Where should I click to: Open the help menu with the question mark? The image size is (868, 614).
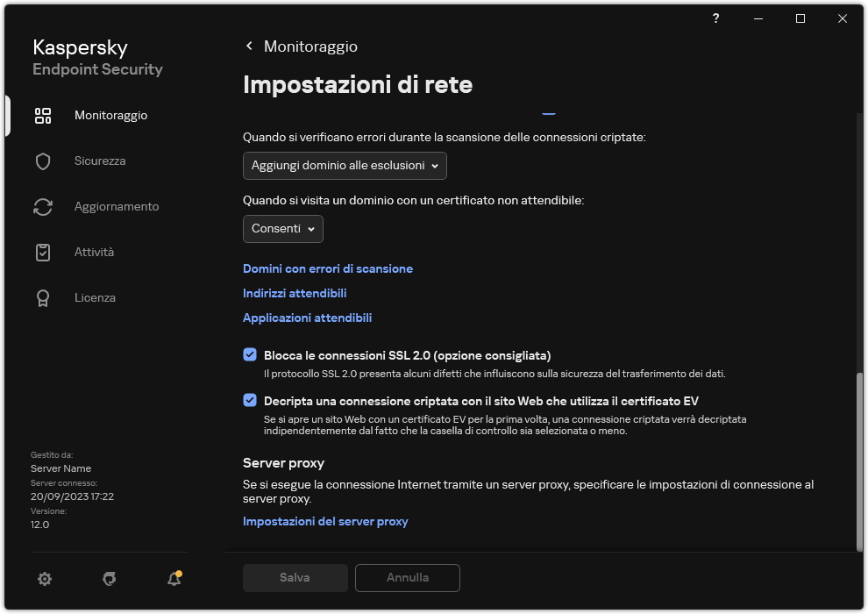pos(715,18)
